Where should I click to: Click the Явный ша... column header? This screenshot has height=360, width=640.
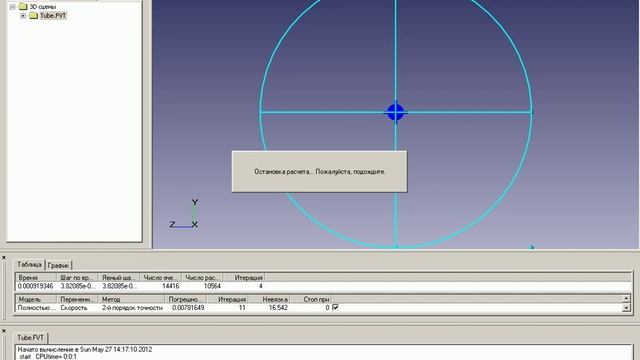tap(119, 277)
